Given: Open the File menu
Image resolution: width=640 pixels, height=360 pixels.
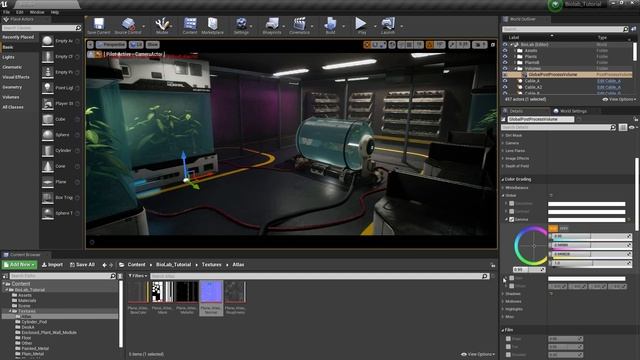Looking at the screenshot, I should (7, 12).
